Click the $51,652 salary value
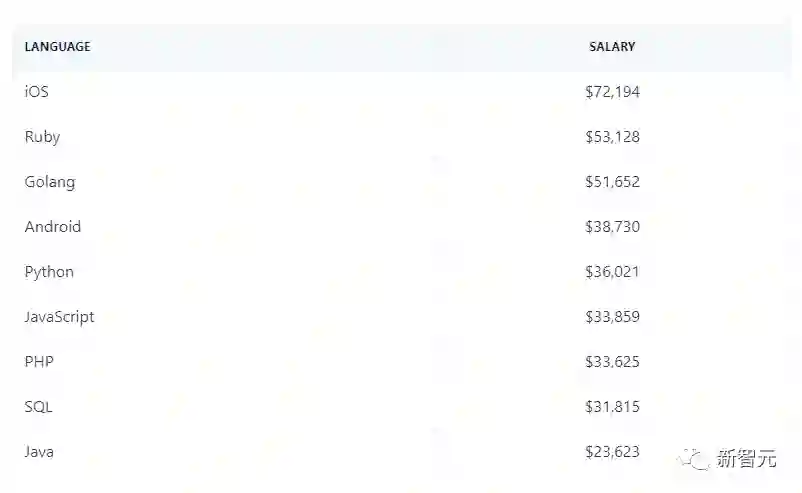802x493 pixels. point(612,182)
